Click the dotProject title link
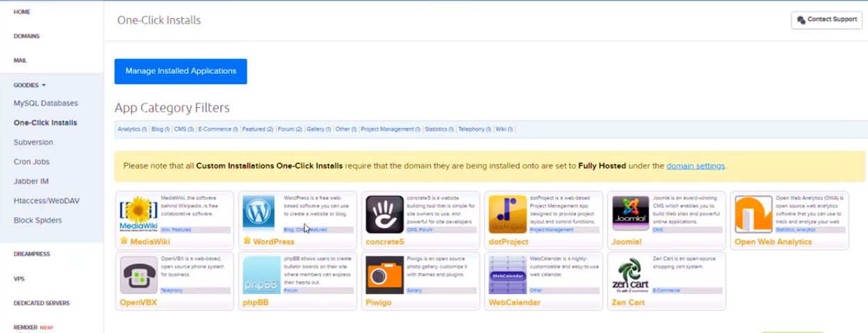The height and width of the screenshot is (333, 868). (509, 242)
